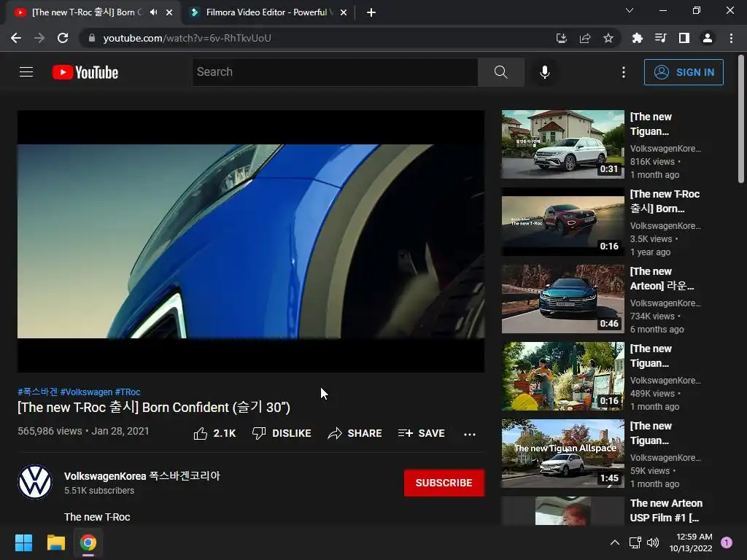Open network status tray icon

pos(635,542)
